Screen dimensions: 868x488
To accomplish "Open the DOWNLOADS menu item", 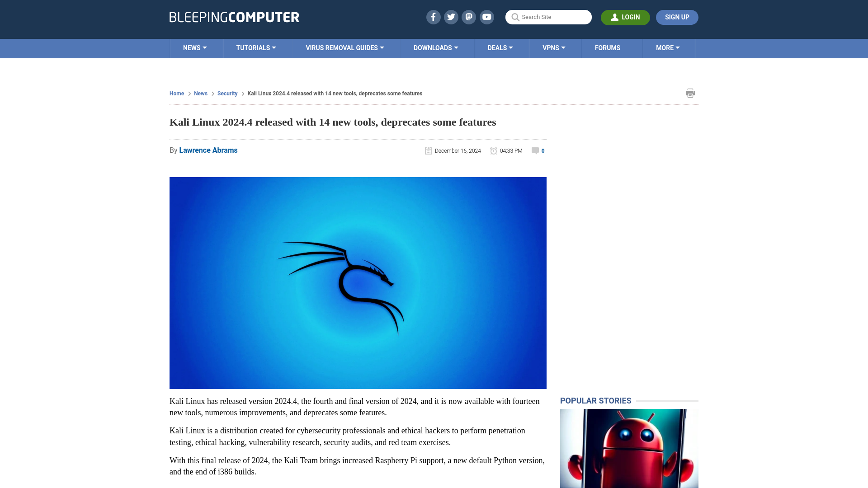I will pyautogui.click(x=436, y=47).
